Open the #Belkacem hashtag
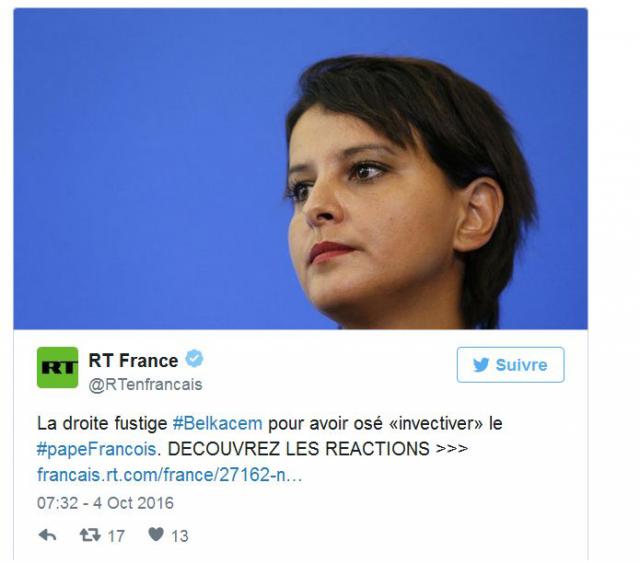Screen dimensions: 640x563 click(218, 424)
